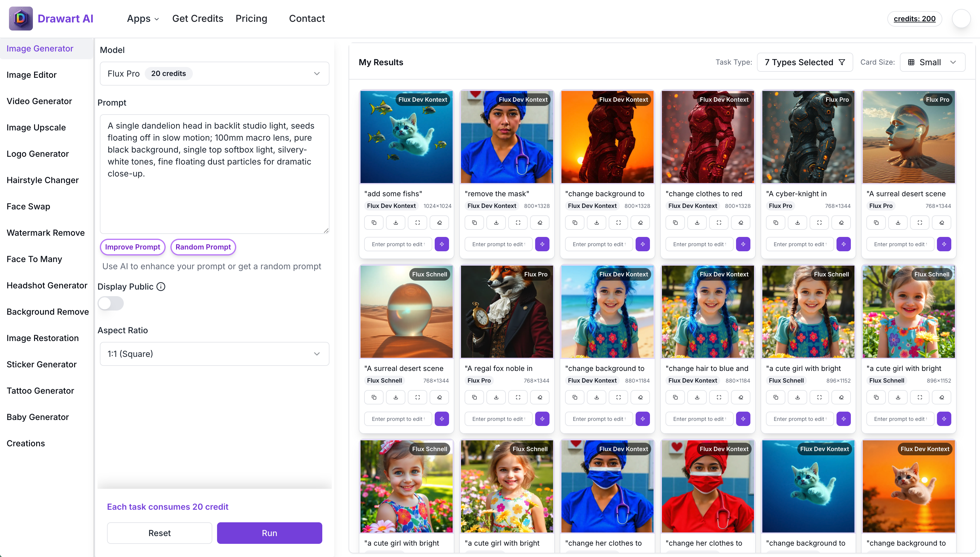
Task: Click lightning button on "A cyber-knight in" card
Action: click(844, 244)
